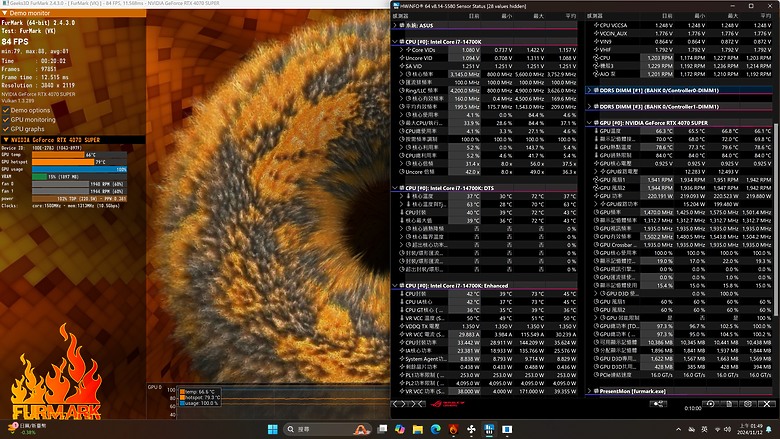Close sensors with the X icon in HWiNFO toolbar
Image resolution: width=780 pixels, height=439 pixels.
767,404
